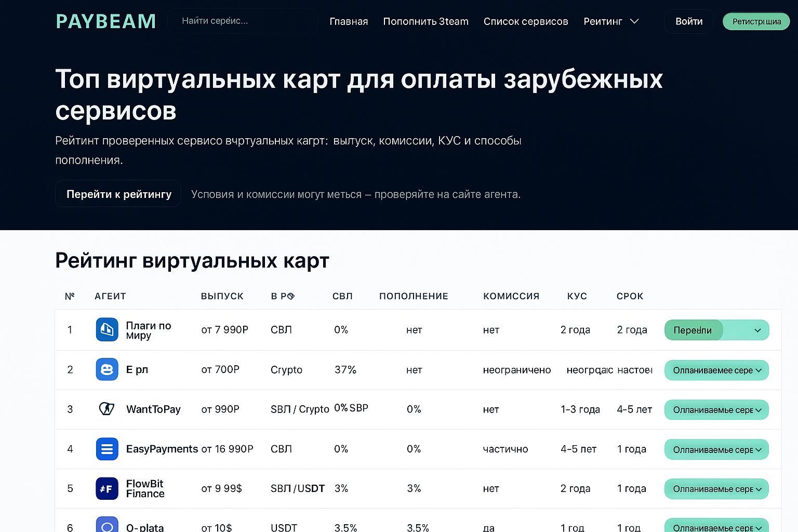Click the 'от 16 990Р' price cell
Viewport: 798px width, 532px height.
click(228, 449)
